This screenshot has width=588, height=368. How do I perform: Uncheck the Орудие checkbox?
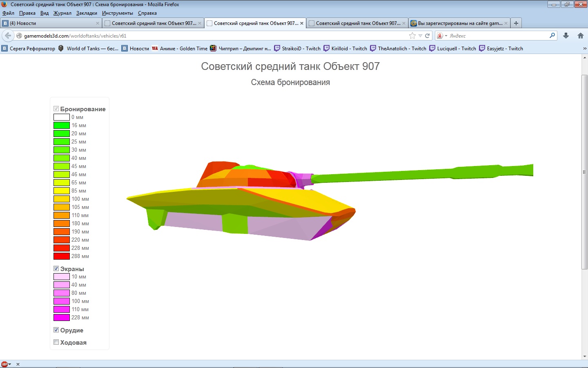tap(56, 330)
